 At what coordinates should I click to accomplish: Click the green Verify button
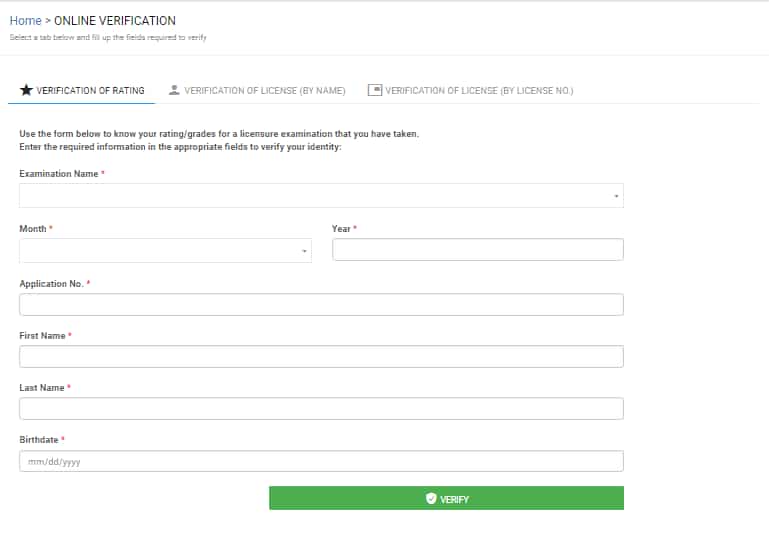pos(446,498)
